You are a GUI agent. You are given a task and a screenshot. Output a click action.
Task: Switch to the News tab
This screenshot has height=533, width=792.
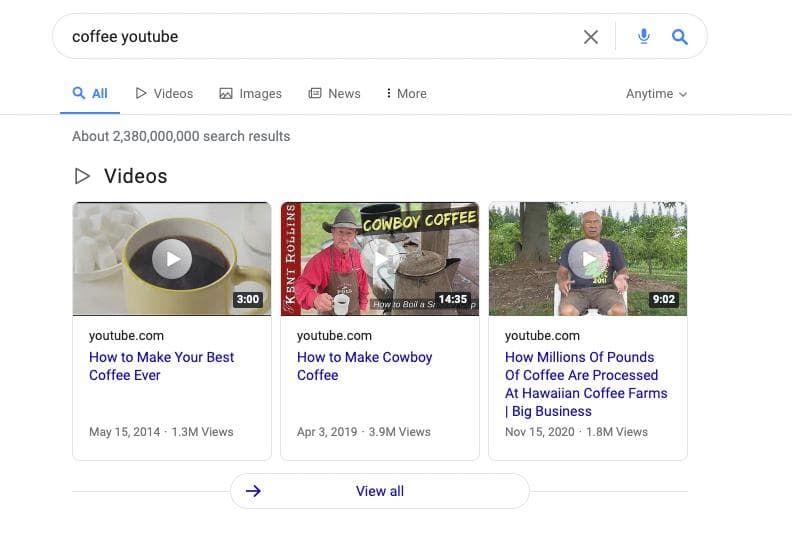click(x=334, y=93)
